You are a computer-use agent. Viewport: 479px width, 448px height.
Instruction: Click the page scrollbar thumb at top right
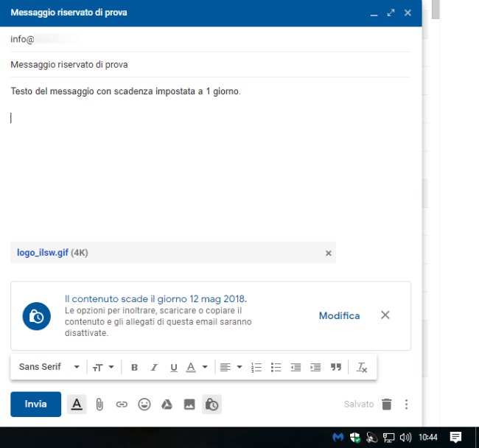(x=436, y=9)
